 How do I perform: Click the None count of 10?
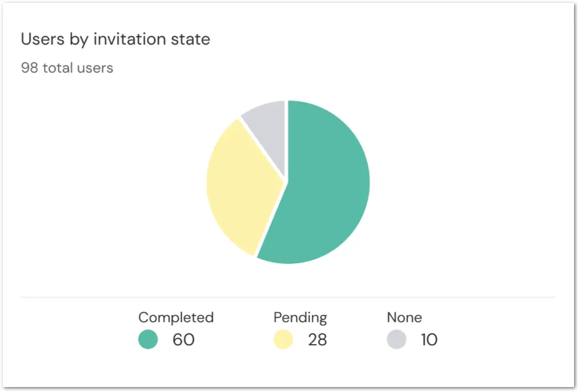point(429,340)
